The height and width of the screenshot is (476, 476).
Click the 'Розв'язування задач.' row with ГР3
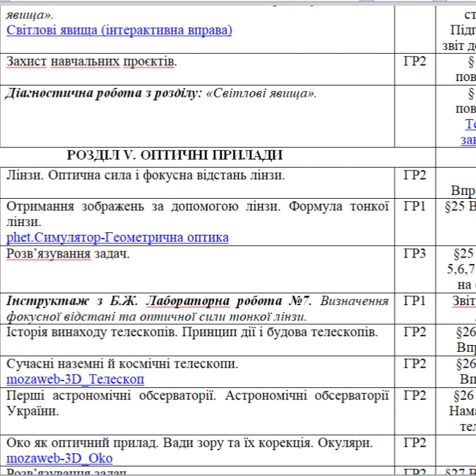click(x=68, y=254)
